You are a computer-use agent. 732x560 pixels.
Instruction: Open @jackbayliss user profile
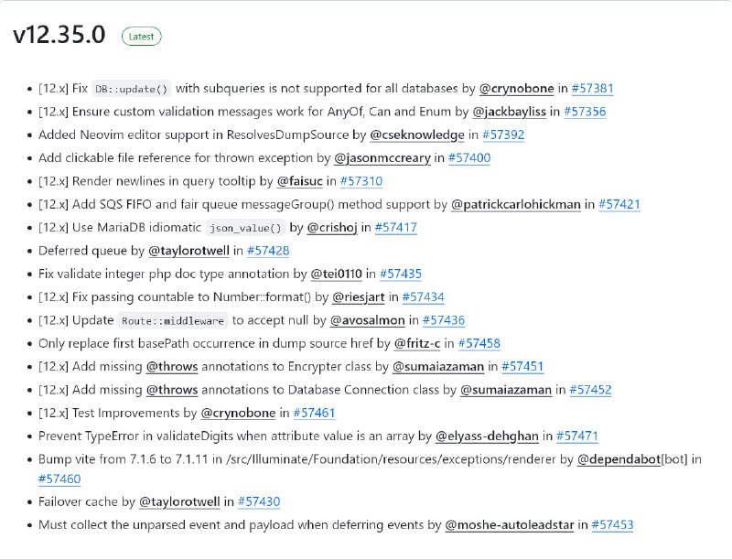click(x=511, y=112)
